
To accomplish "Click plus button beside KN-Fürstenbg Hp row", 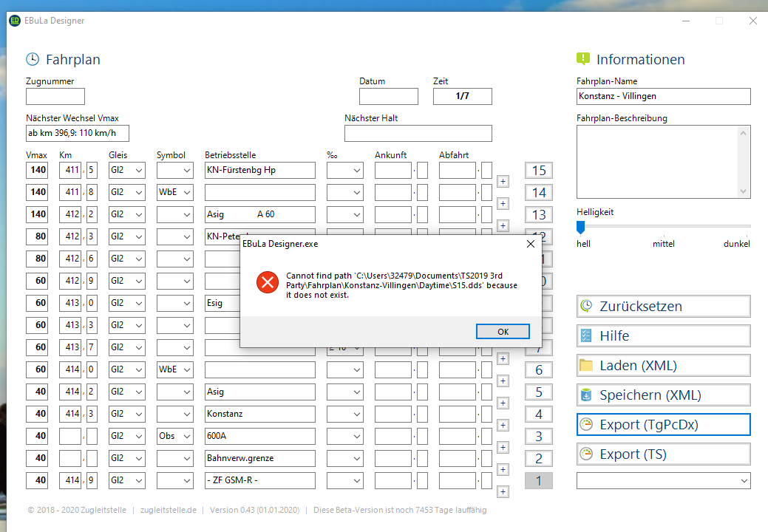I will click(503, 181).
